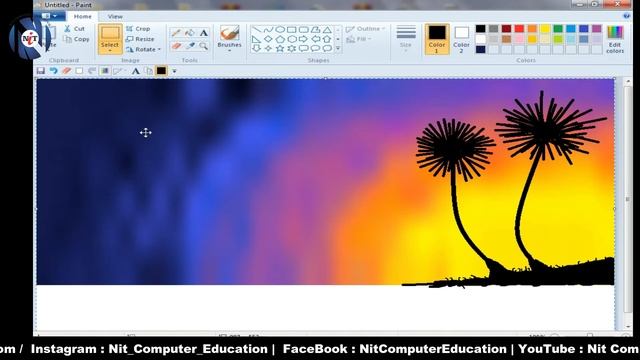Pick the custom dark navy swatch
Screen dimensions: 640x360
[480, 49]
